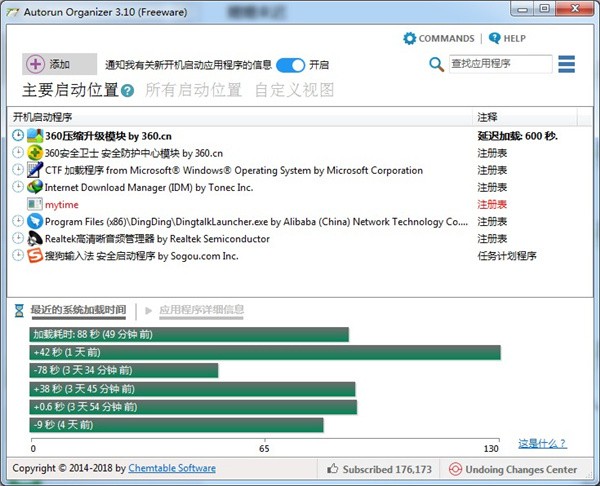Click the -78 秒 (3 天 34 分钟前) bar

coord(124,370)
